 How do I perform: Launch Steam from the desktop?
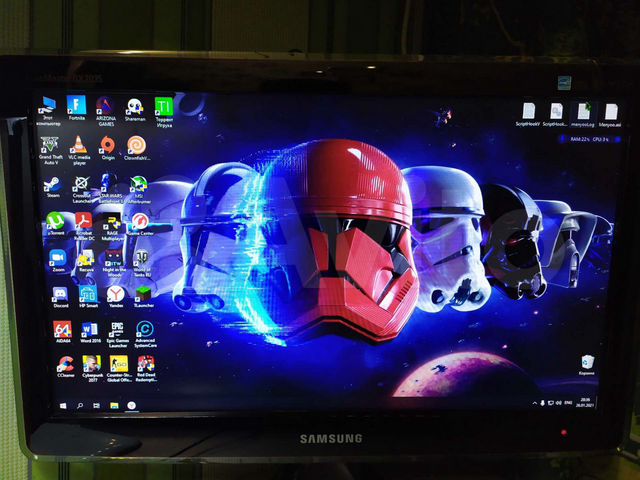click(52, 185)
